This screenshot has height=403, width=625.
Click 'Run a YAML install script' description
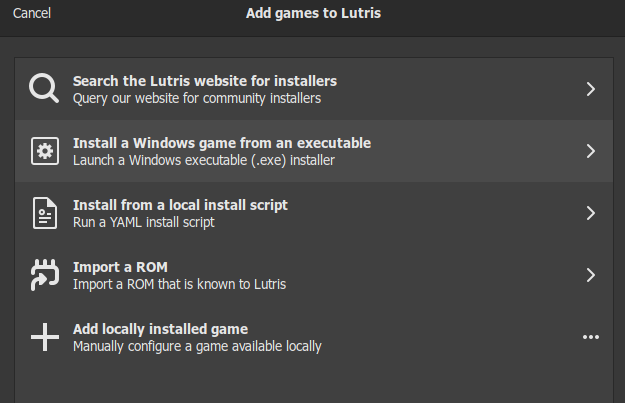coord(144,222)
